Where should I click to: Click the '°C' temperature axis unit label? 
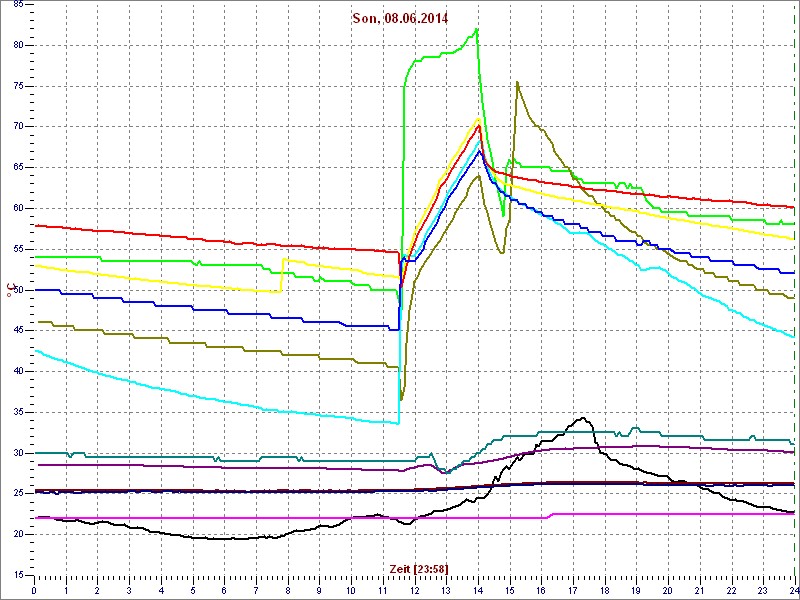pyautogui.click(x=9, y=291)
